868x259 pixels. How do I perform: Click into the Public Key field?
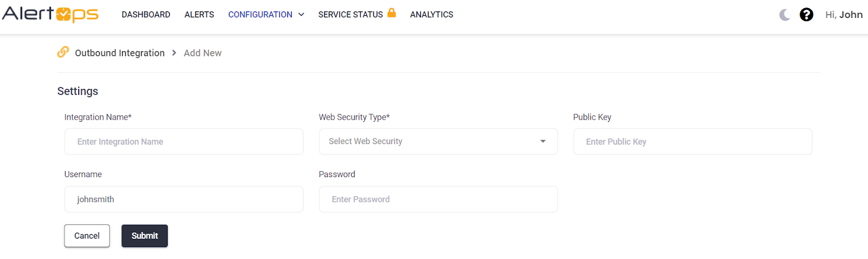pyautogui.click(x=692, y=141)
